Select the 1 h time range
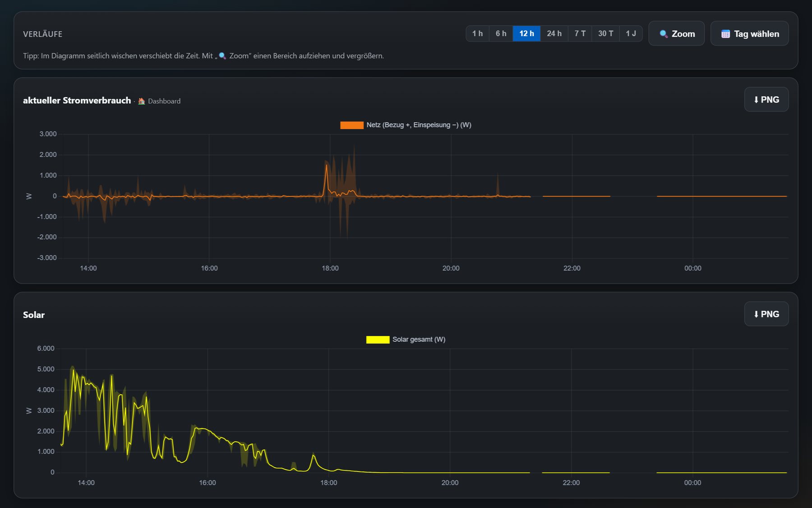Screen dimensions: 812x508 (x=477, y=33)
